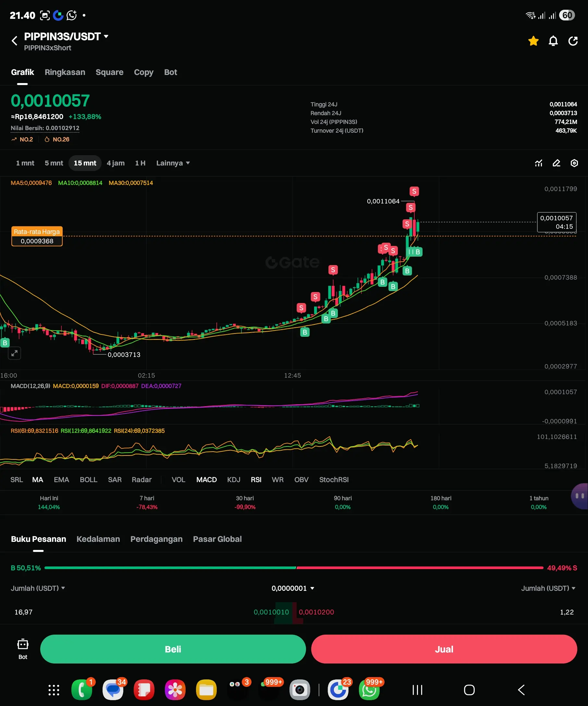Tap the green Beli button
Screen dimensions: 588x706
(173, 649)
